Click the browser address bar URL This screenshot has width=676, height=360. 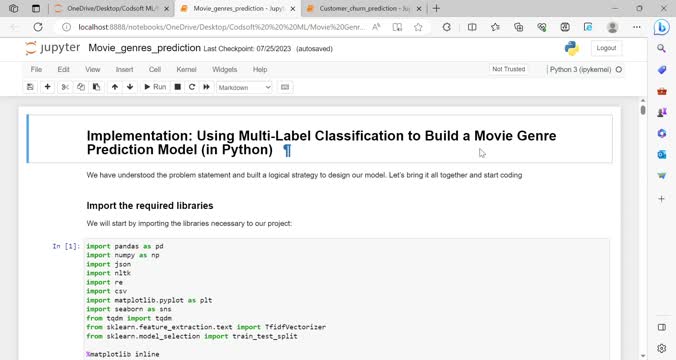tap(222, 27)
